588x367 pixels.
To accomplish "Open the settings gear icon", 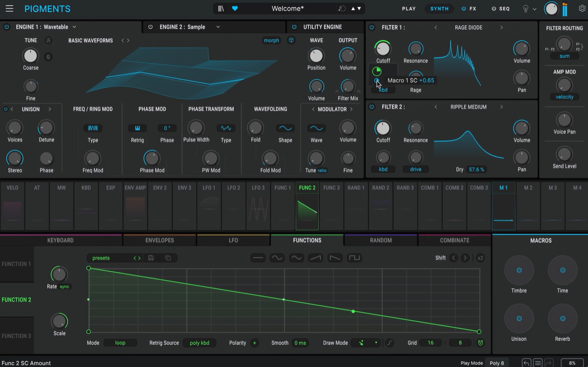I will (x=582, y=9).
